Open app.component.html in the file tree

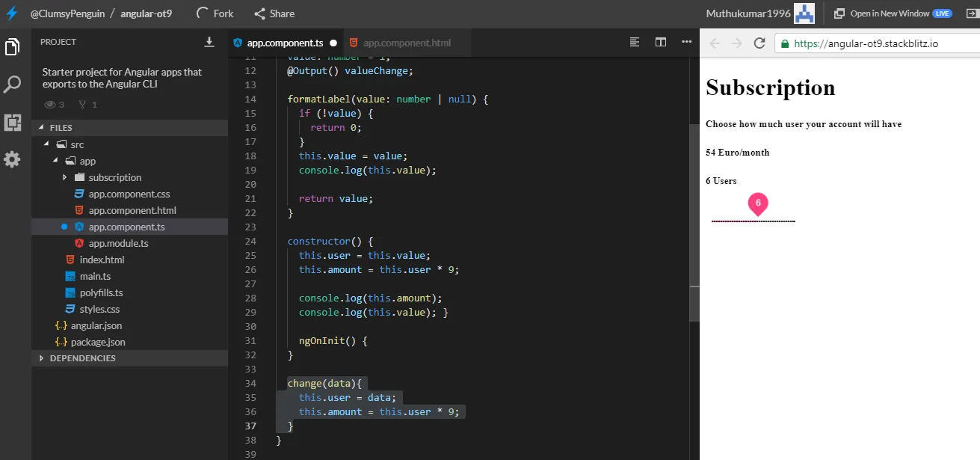click(132, 210)
